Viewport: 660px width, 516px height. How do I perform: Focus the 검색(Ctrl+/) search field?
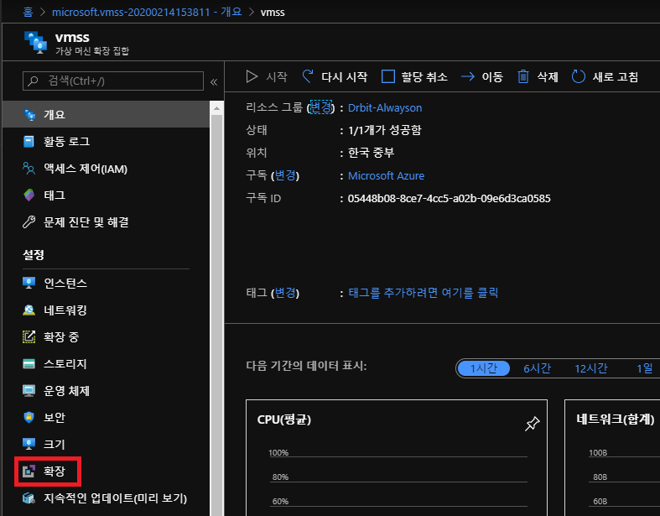pyautogui.click(x=113, y=81)
